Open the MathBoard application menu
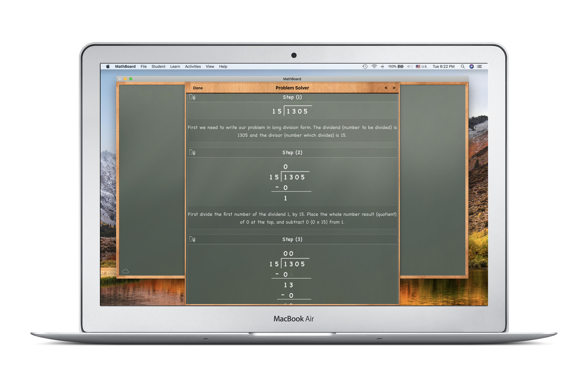Viewport: 588px width, 386px height. pyautogui.click(x=125, y=66)
